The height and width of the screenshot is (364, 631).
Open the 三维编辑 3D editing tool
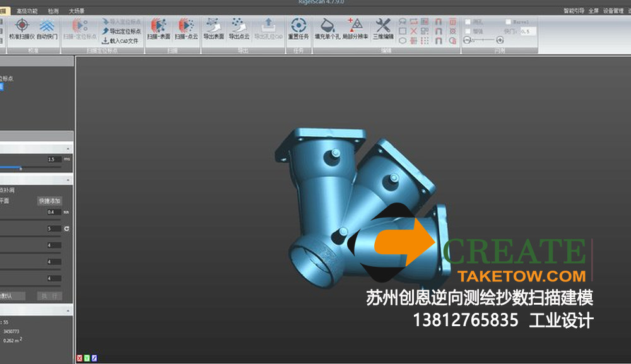pos(383,28)
